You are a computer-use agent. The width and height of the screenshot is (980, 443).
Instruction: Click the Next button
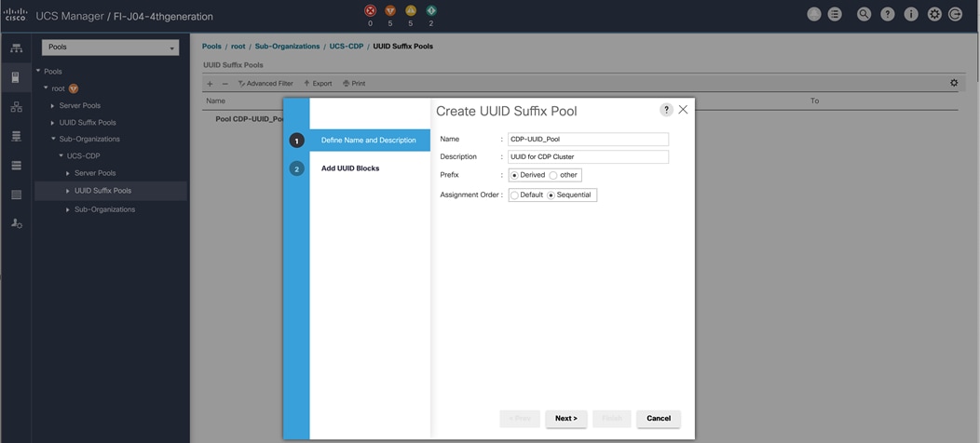tap(566, 418)
